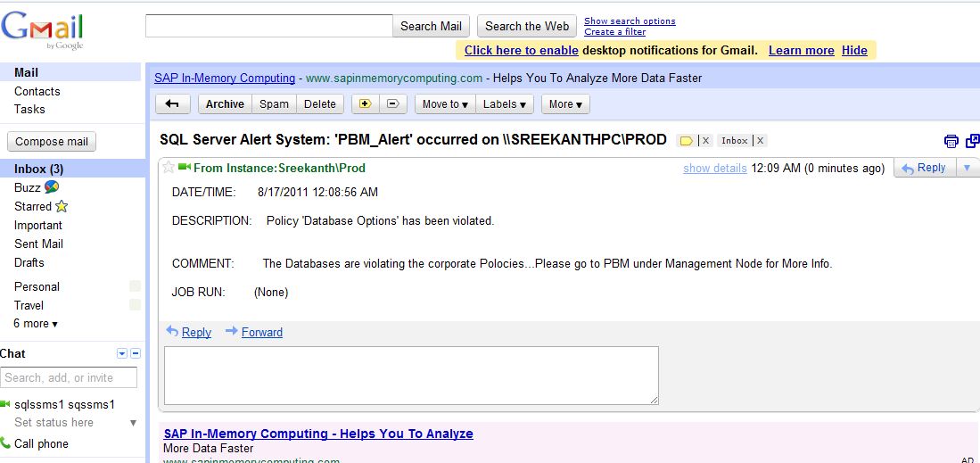Image resolution: width=980 pixels, height=463 pixels.
Task: Mark important with the yellow plus button
Action: (x=364, y=104)
